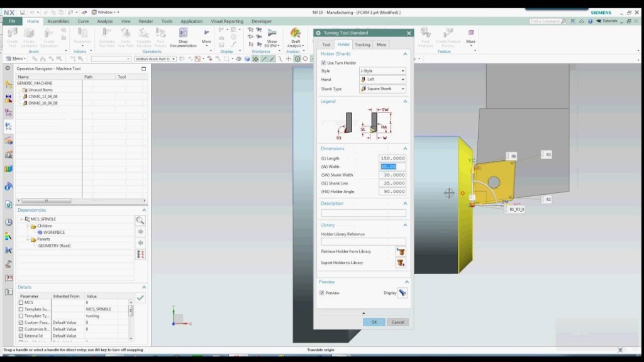
Task: Click the (HA) Holder Angle input field
Action: click(x=392, y=192)
